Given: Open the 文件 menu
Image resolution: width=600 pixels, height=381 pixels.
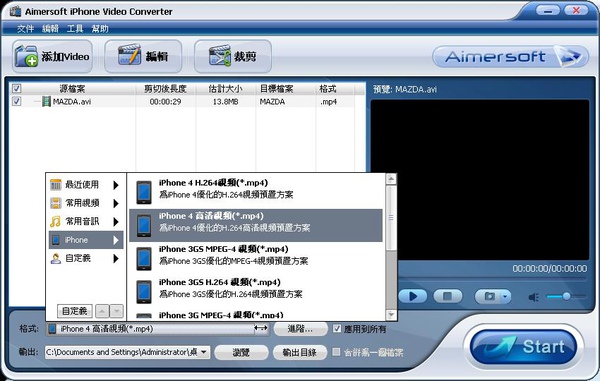Looking at the screenshot, I should (x=25, y=29).
